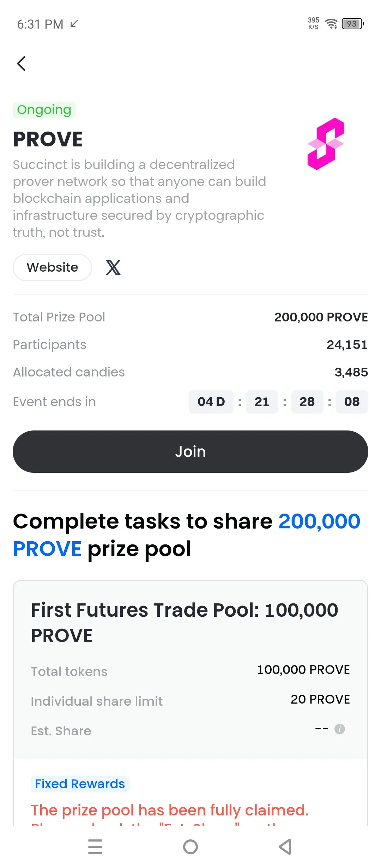Viewport: 381px width, 868px height.
Task: Tap the pink PROVE token logo
Action: point(326,144)
